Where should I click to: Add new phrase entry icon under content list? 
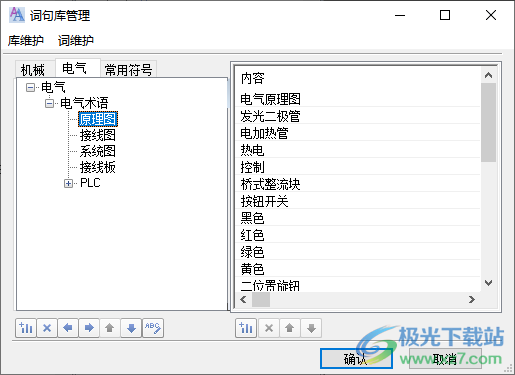point(246,328)
